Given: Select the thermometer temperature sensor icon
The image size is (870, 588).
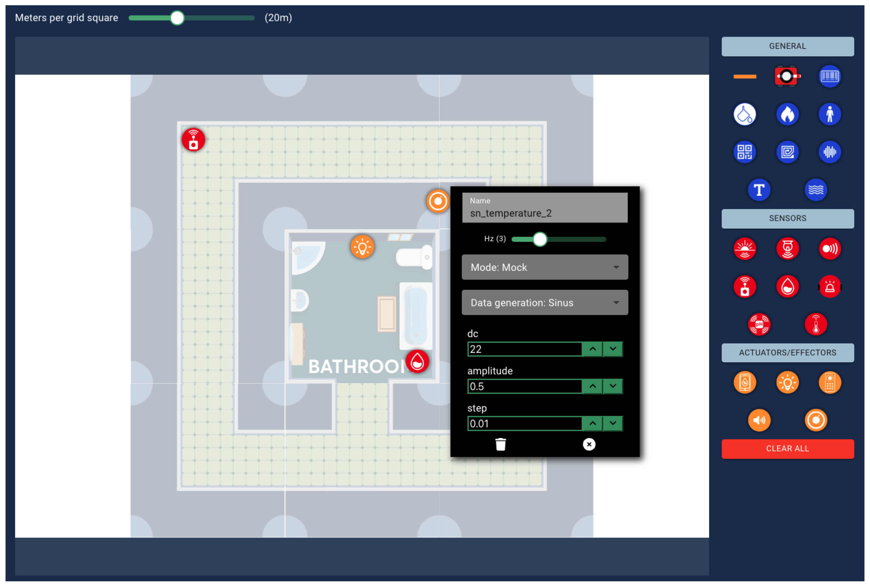Looking at the screenshot, I should [816, 324].
